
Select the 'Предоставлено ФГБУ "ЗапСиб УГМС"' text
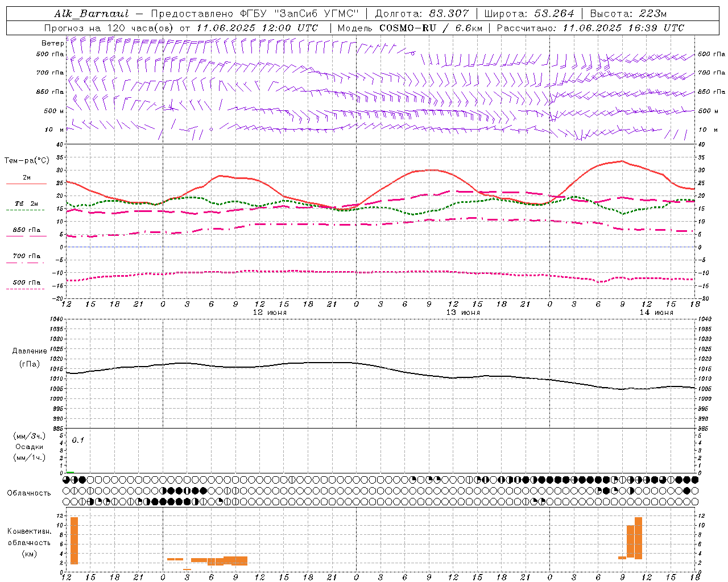pos(255,14)
